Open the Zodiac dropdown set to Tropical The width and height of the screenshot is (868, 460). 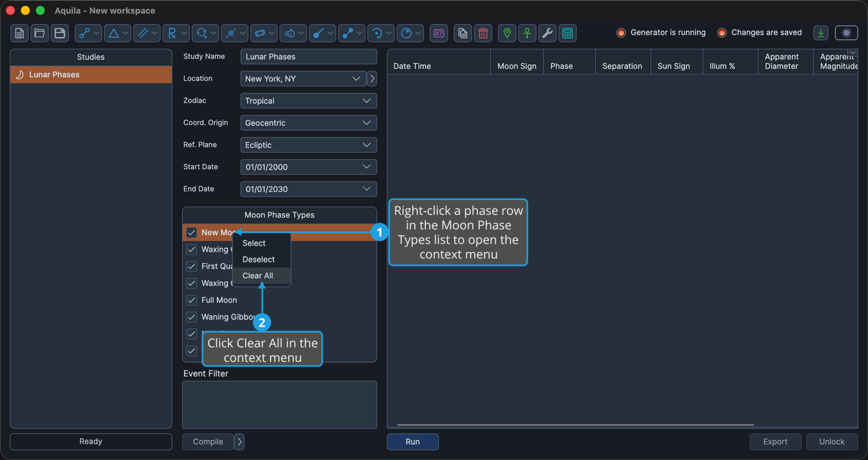click(309, 101)
